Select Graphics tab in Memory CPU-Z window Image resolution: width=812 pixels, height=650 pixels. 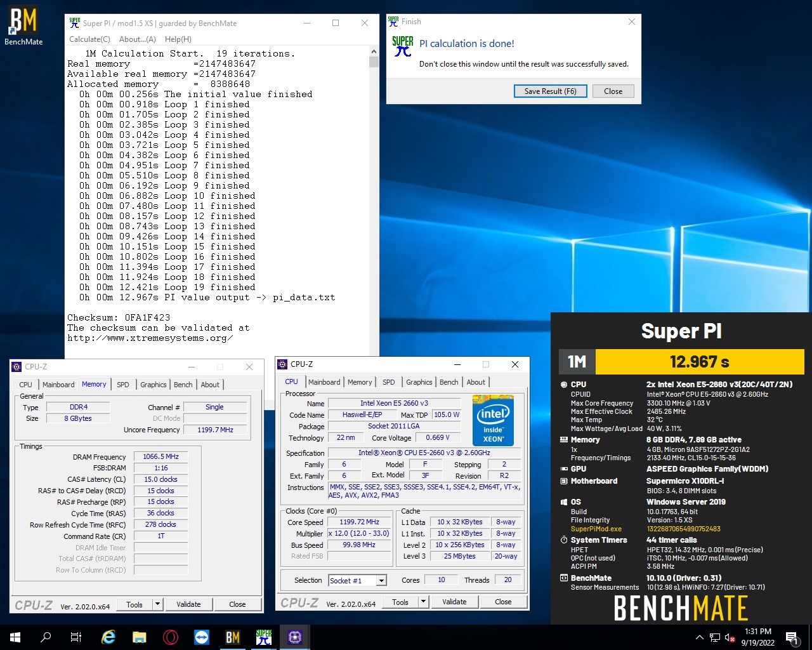click(154, 385)
